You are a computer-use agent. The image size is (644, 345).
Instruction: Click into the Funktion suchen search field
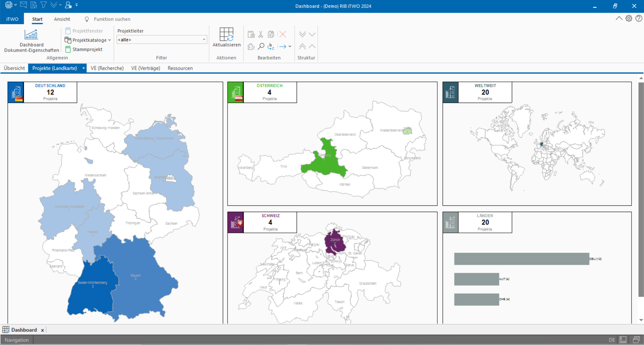pyautogui.click(x=112, y=19)
